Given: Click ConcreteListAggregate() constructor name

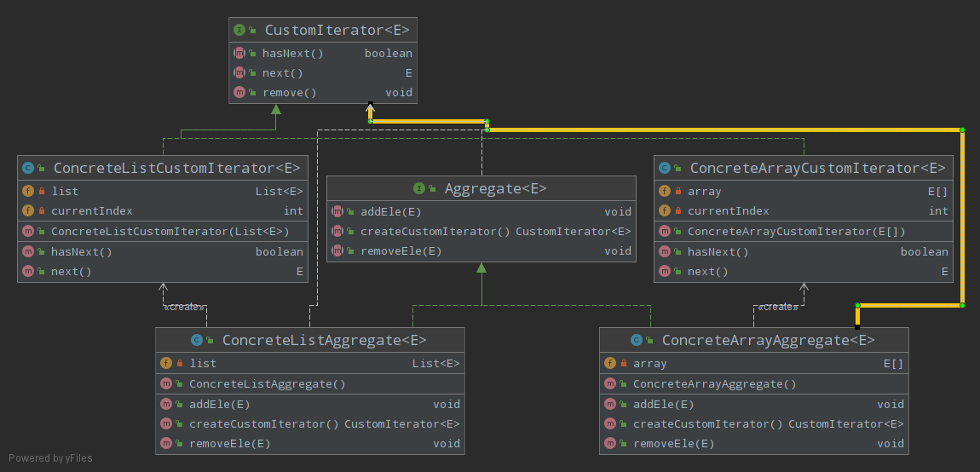Looking at the screenshot, I should click(x=268, y=384).
